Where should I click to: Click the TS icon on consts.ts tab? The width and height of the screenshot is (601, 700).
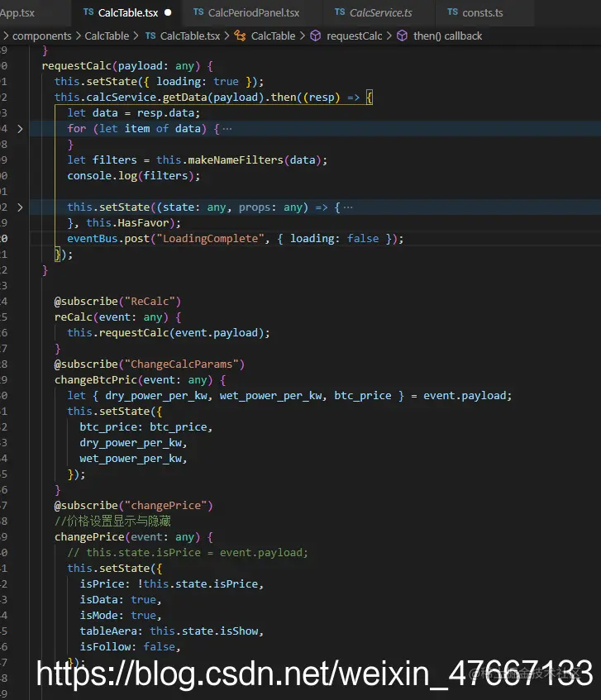coord(452,12)
